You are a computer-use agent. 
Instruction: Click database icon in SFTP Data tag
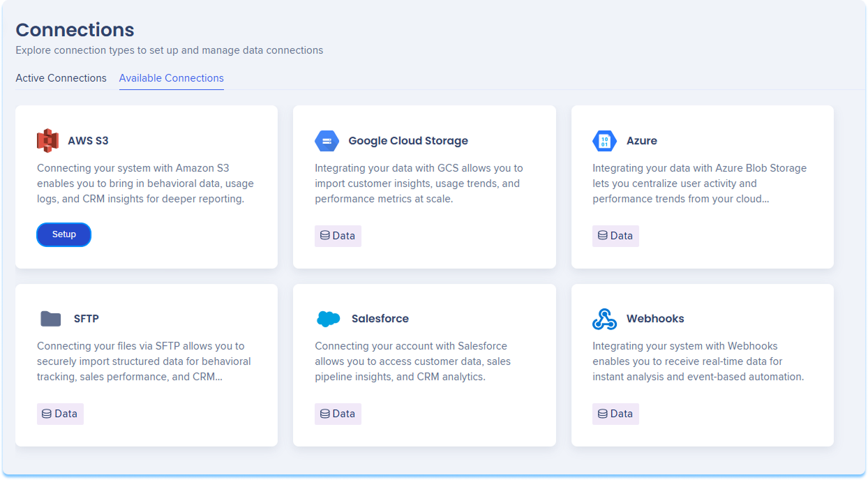tap(47, 414)
